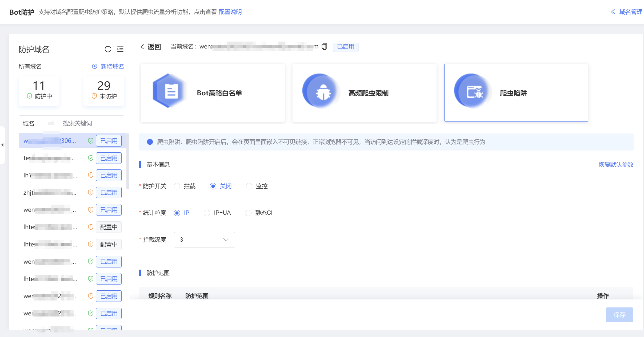Click the copy icon next to current domain
644x337 pixels.
pyautogui.click(x=324, y=47)
